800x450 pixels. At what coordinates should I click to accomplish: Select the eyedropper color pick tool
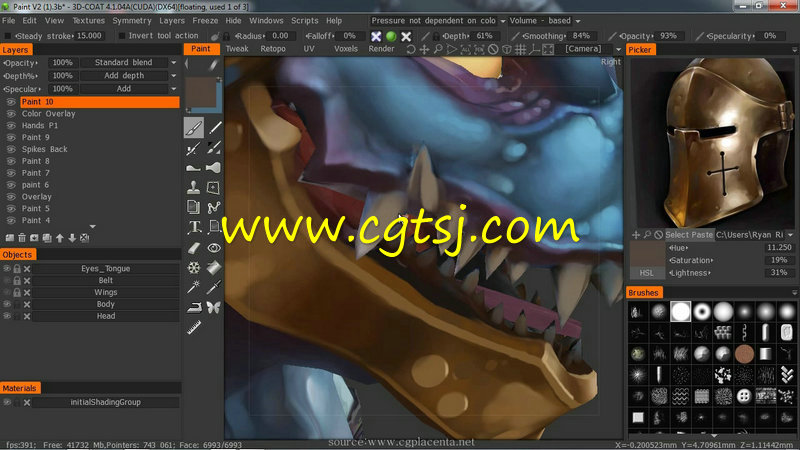[214, 287]
